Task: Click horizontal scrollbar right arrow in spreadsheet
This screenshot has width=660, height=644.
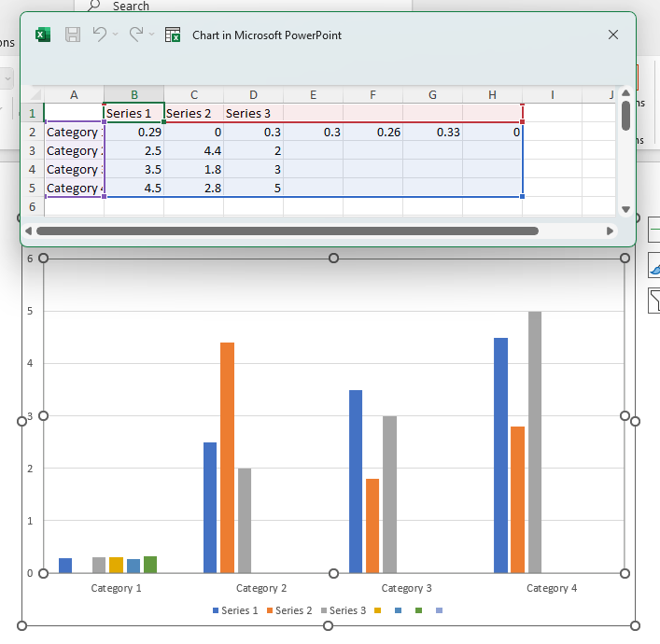Action: (x=611, y=231)
